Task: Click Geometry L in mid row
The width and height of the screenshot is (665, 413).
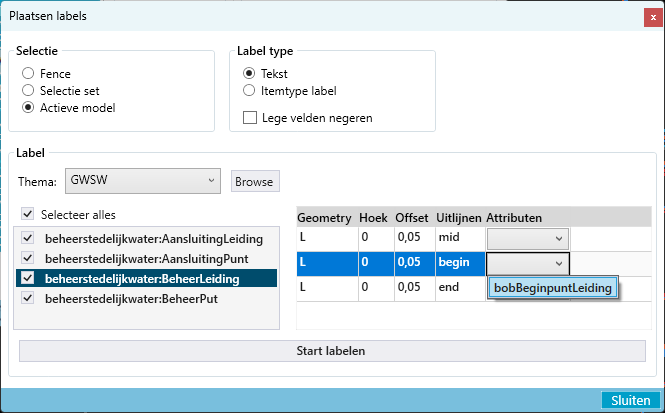Action: coord(327,239)
